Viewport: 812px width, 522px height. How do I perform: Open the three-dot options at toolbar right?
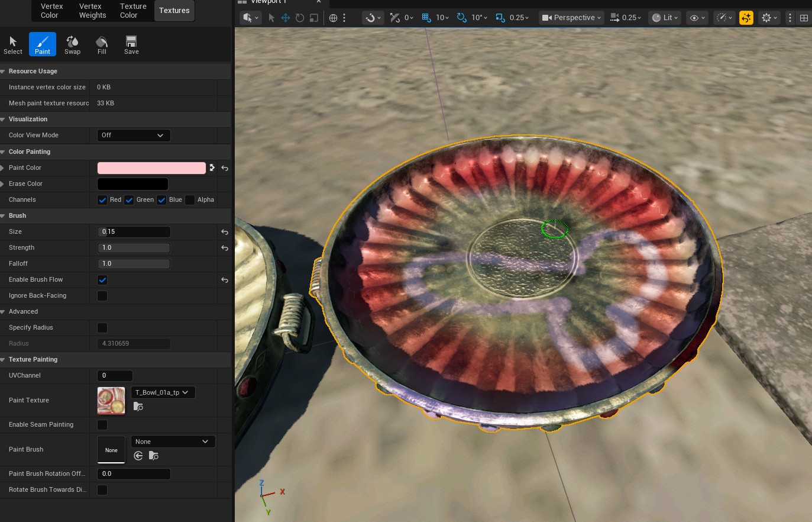[790, 18]
